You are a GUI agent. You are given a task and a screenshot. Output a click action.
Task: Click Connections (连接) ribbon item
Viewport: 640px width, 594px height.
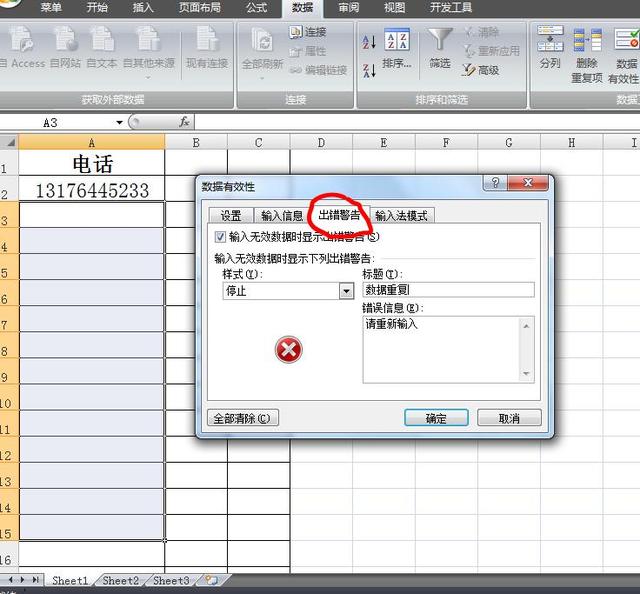tap(308, 32)
